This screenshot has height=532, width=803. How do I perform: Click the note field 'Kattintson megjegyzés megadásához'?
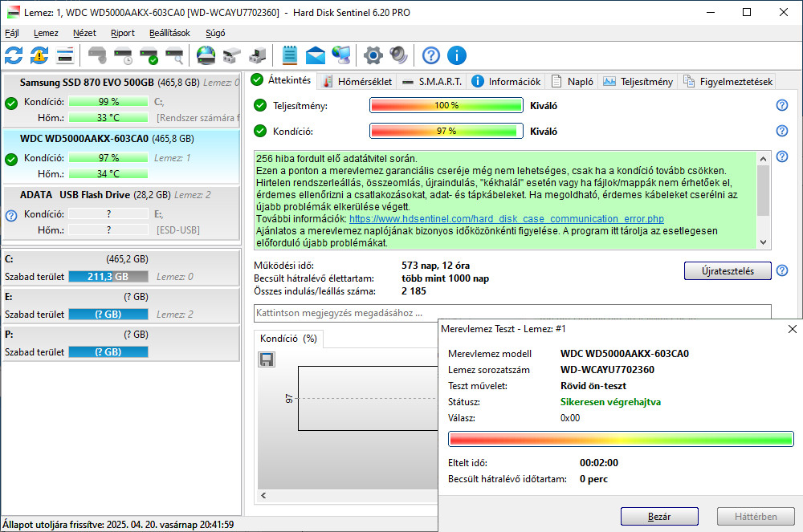(x=512, y=313)
